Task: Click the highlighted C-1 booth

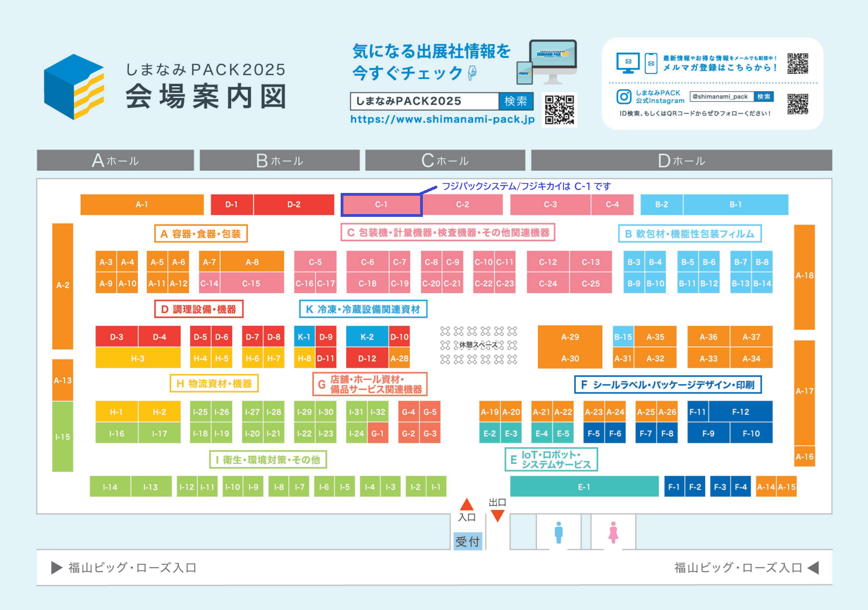Action: (381, 205)
